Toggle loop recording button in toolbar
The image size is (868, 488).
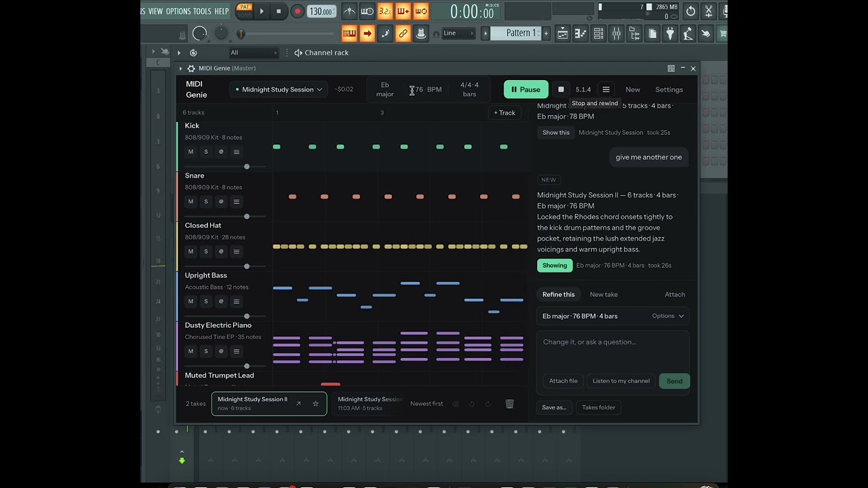421,11
